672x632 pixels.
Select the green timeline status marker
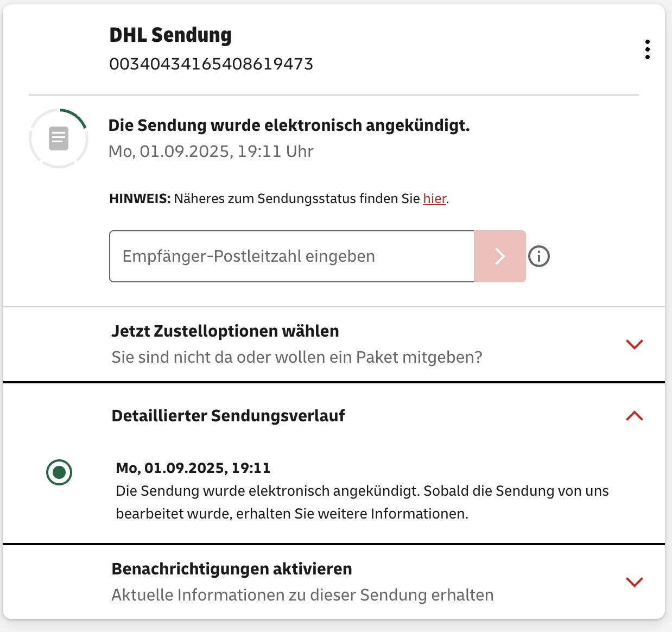click(59, 472)
